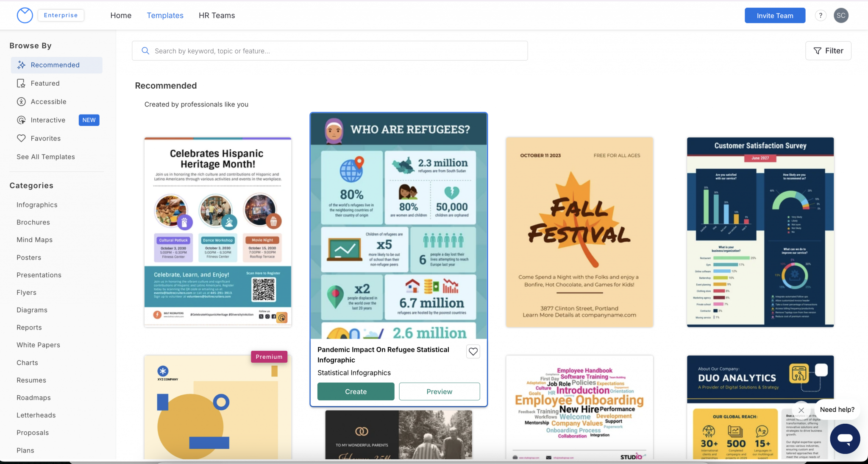Click the Featured icon in Browse By
Screen dimensions: 868x464
click(21, 83)
